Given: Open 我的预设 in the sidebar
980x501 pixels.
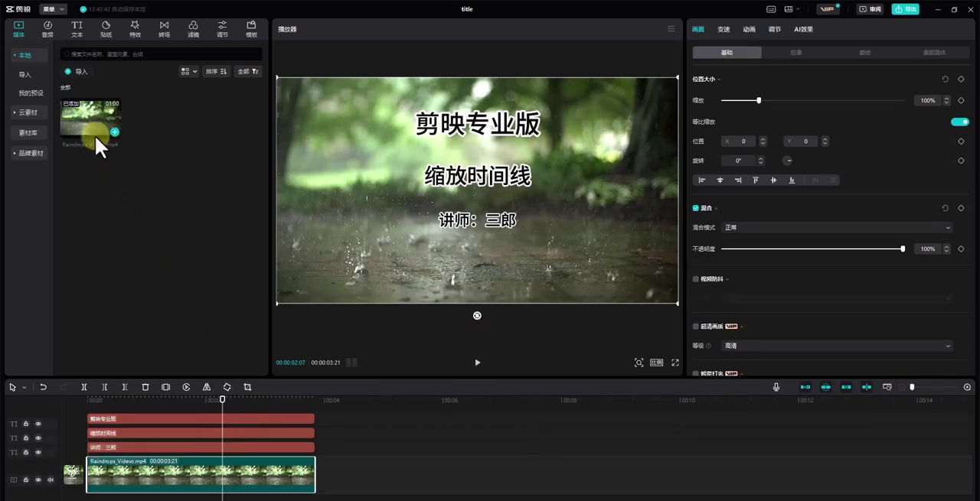Looking at the screenshot, I should click(31, 93).
